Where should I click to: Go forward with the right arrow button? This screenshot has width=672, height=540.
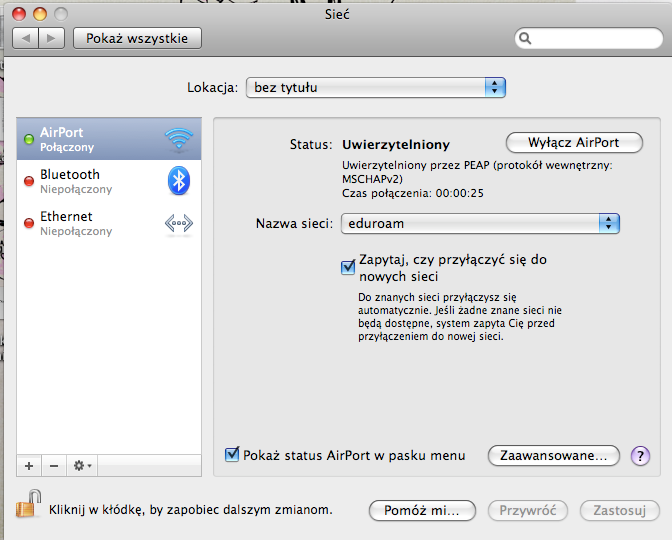pos(51,39)
